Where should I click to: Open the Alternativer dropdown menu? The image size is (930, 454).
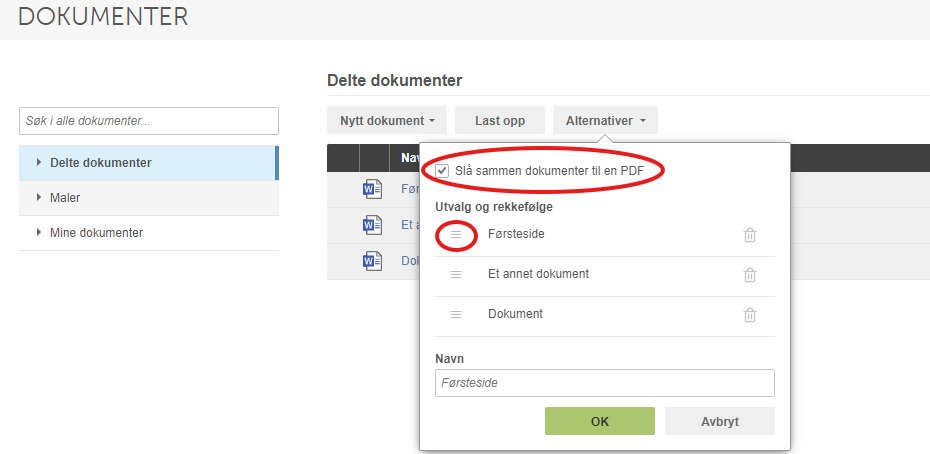(x=605, y=120)
